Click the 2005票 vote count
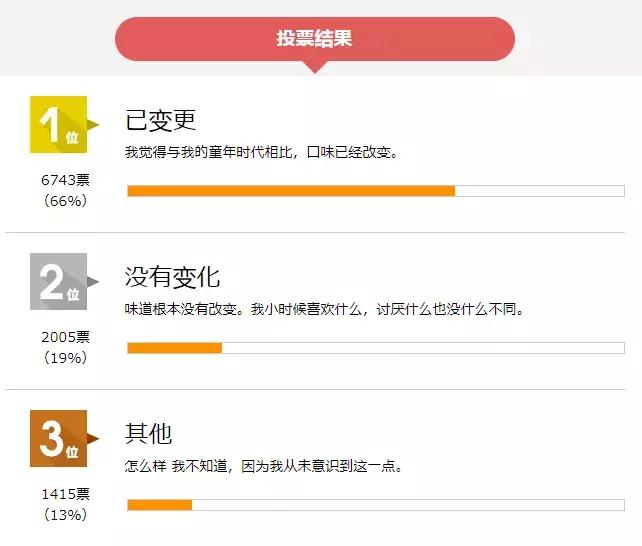The width and height of the screenshot is (642, 546). (x=65, y=337)
